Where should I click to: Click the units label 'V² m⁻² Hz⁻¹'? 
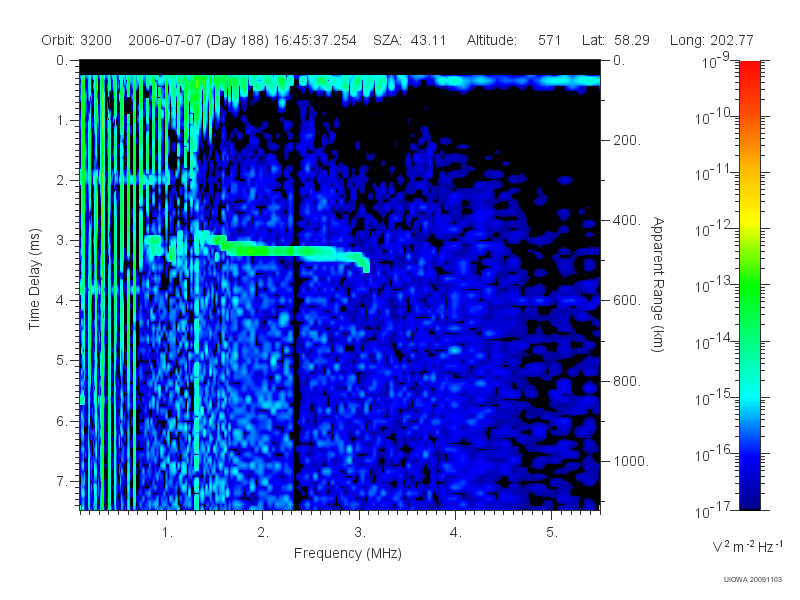(747, 546)
